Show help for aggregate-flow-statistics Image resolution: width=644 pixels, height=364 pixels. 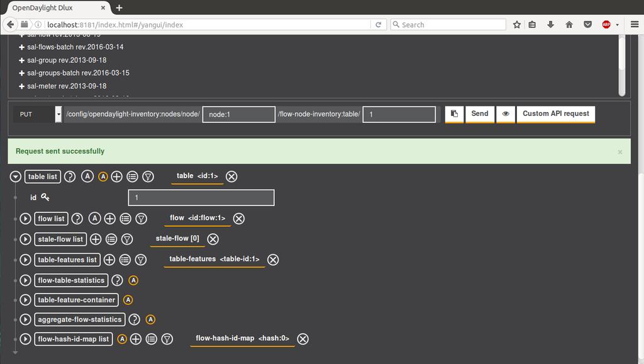[x=135, y=319]
